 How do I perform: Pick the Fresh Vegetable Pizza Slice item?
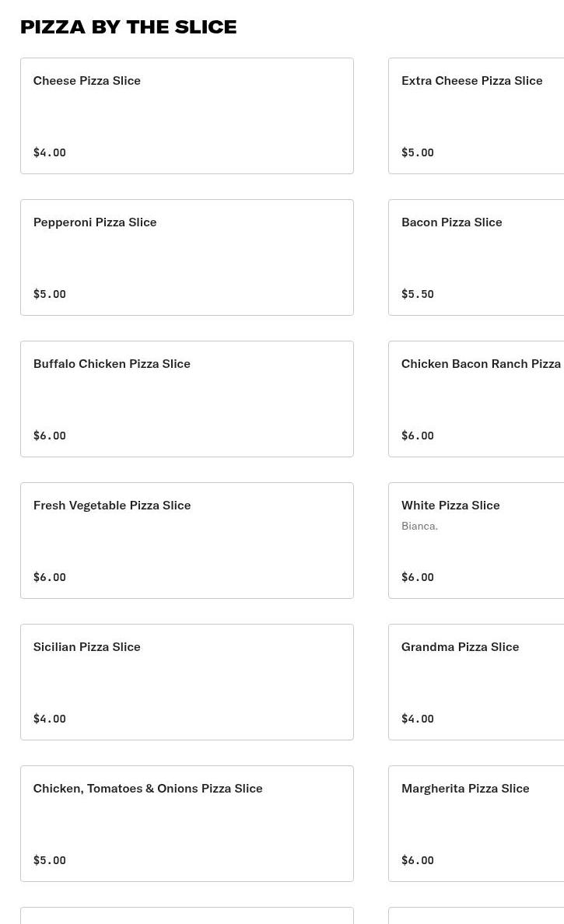click(x=187, y=540)
